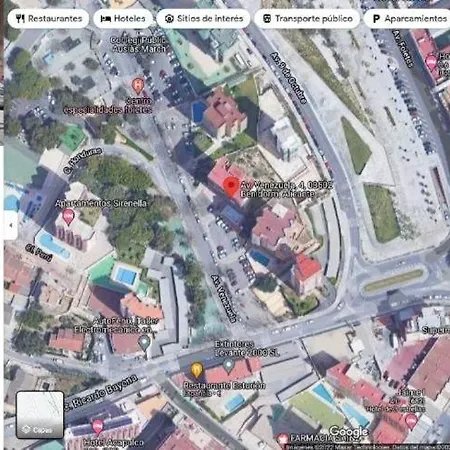Select the red pin at Av. Venezuela 4

click(231, 187)
